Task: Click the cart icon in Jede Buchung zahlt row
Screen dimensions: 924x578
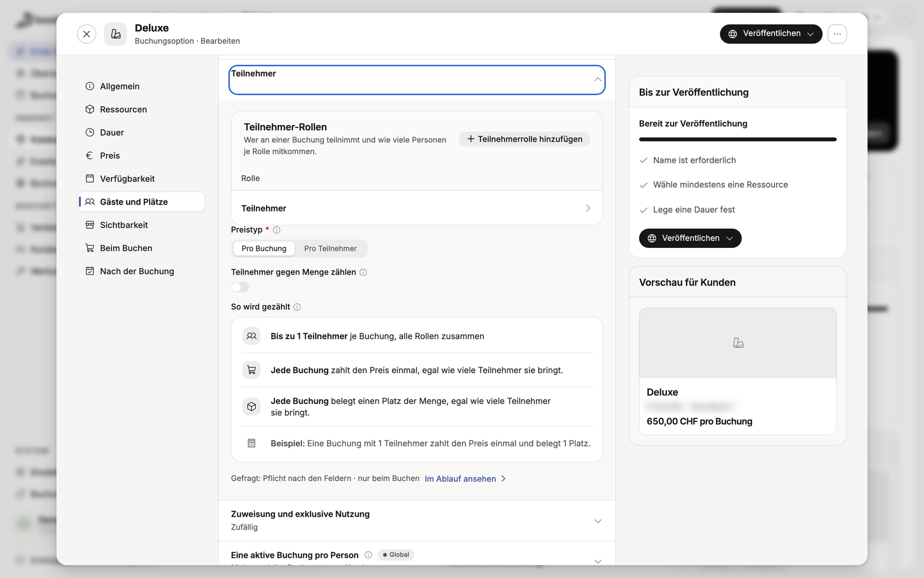Action: tap(252, 370)
